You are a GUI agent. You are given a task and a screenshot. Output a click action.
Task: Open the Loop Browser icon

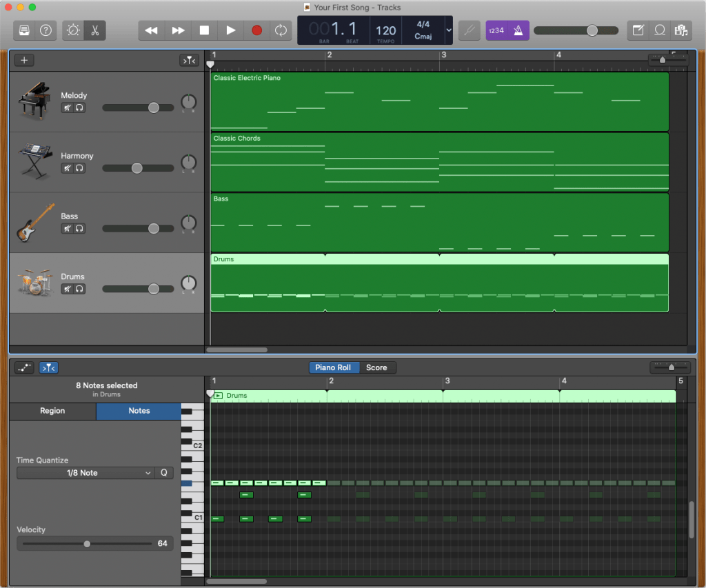point(660,30)
